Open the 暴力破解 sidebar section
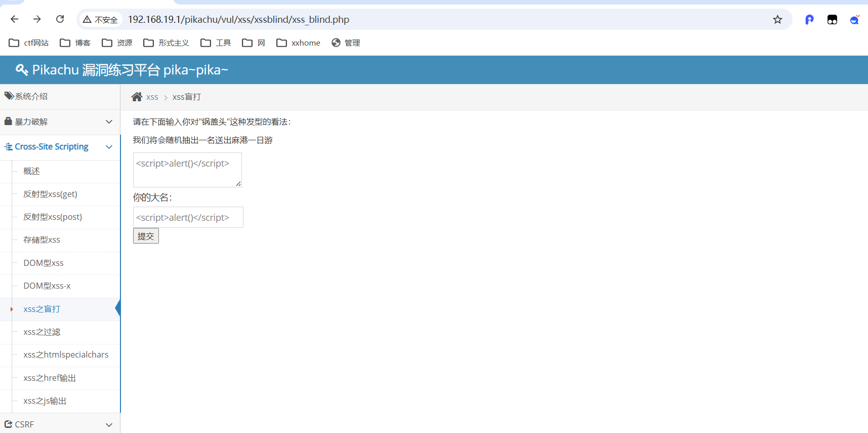The height and width of the screenshot is (433, 868). 60,122
